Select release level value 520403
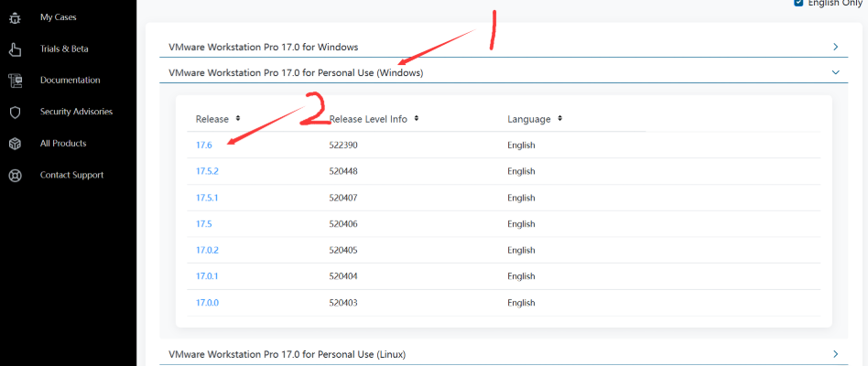The width and height of the screenshot is (868, 366). (x=343, y=303)
